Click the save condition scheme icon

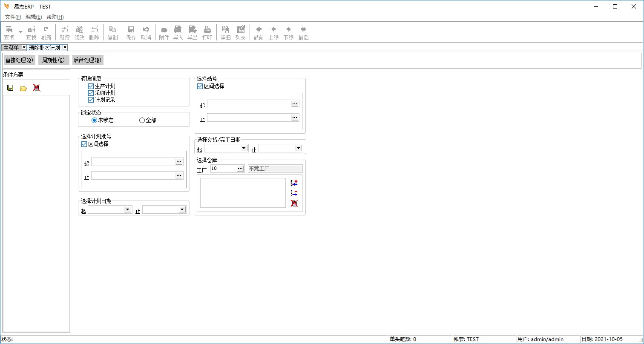[10, 88]
